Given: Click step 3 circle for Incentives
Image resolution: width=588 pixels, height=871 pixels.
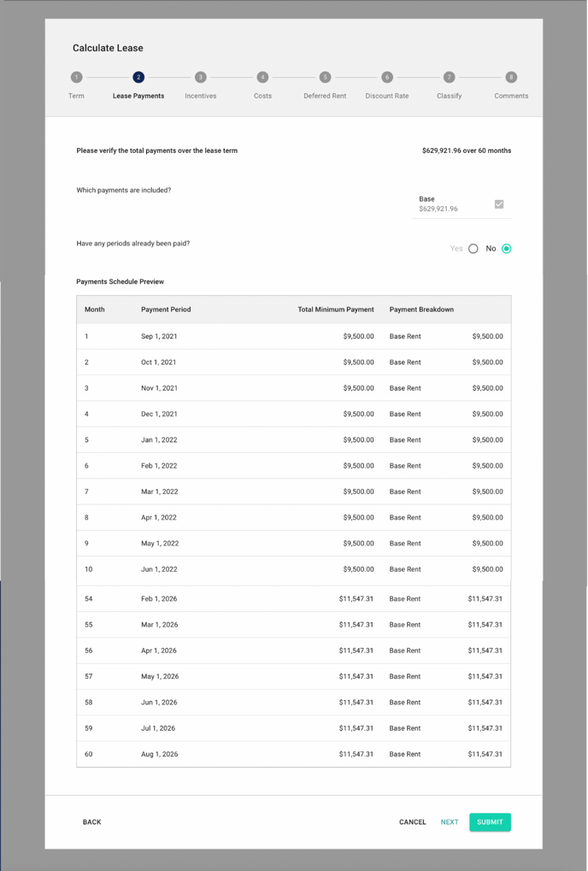Looking at the screenshot, I should click(x=201, y=77).
